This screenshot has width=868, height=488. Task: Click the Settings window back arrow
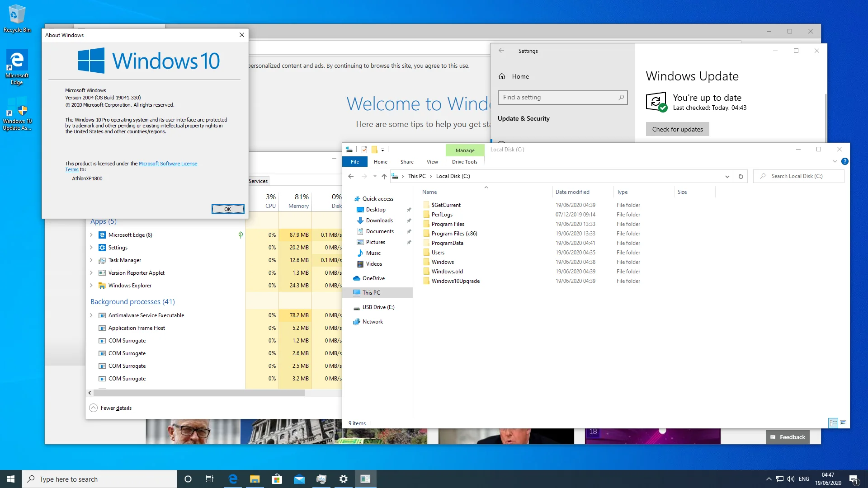tap(501, 51)
